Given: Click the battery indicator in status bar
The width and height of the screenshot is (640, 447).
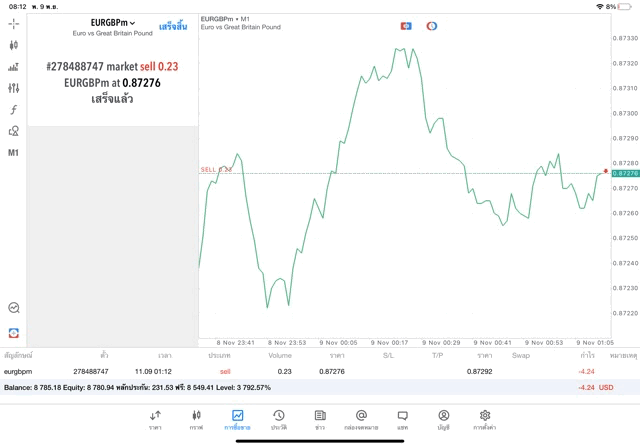Looking at the screenshot, I should (x=624, y=7).
